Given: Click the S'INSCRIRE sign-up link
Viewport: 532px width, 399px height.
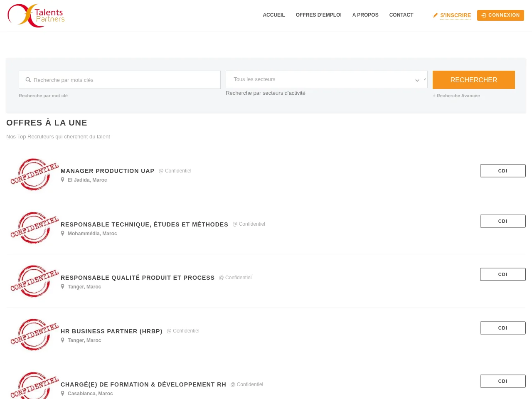Looking at the screenshot, I should click(x=456, y=15).
